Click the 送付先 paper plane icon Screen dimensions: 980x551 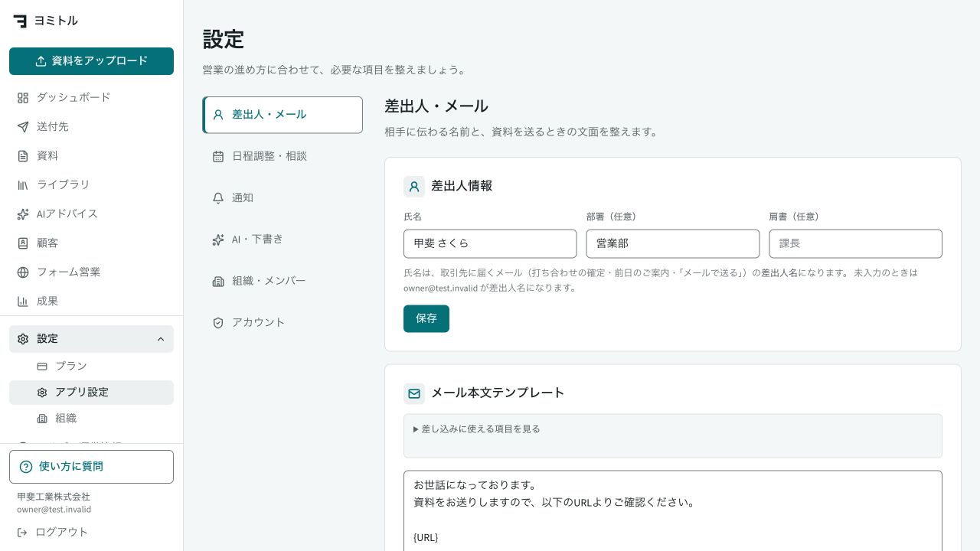(23, 127)
